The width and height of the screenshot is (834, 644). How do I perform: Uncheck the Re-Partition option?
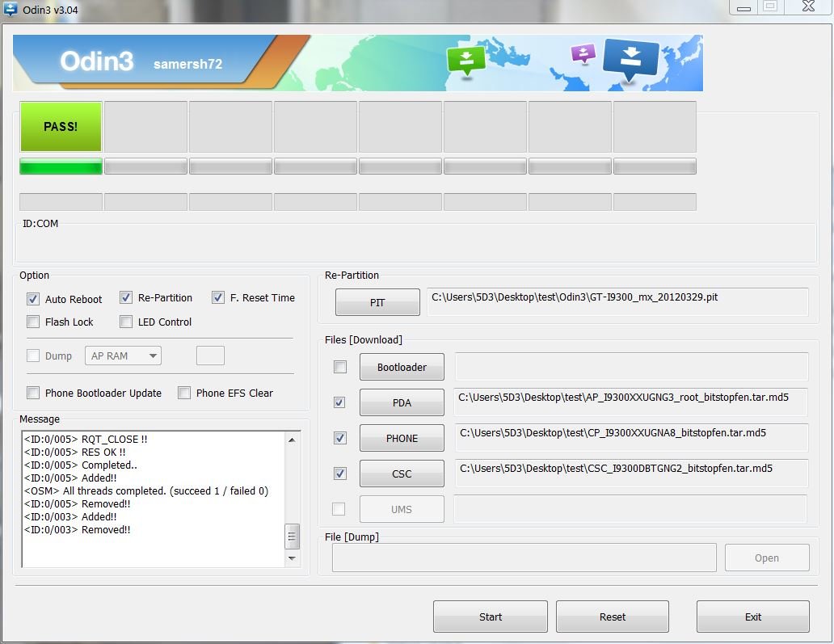click(126, 297)
